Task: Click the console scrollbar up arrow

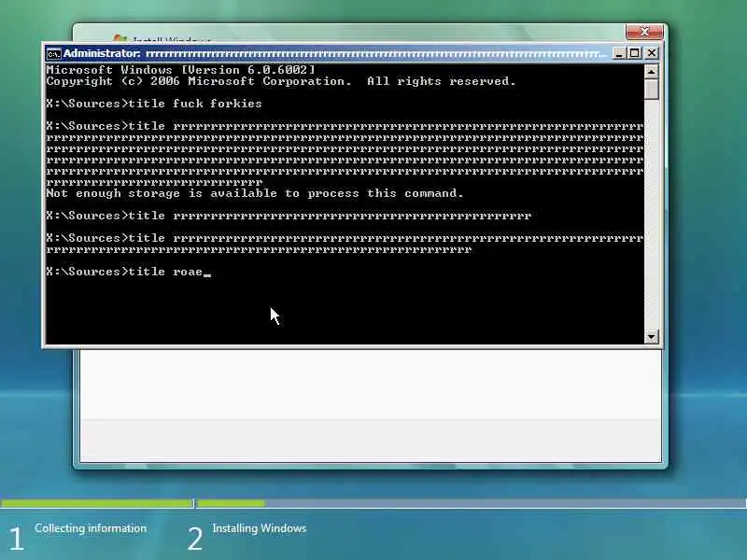Action: [651, 72]
